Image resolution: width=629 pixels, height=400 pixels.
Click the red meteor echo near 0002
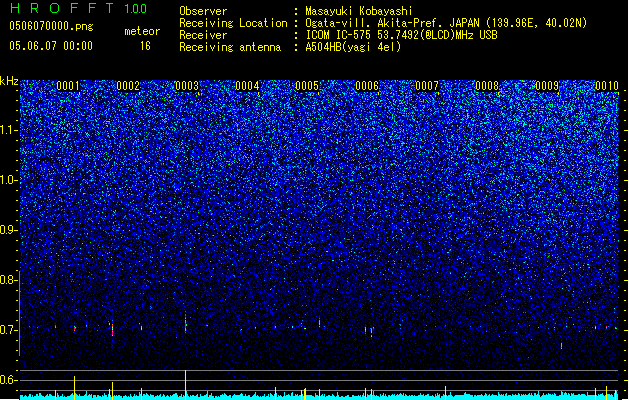tap(112, 329)
